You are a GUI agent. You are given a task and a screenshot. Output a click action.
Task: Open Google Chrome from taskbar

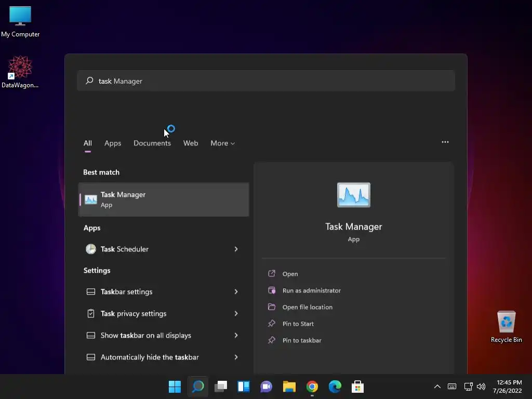point(312,387)
